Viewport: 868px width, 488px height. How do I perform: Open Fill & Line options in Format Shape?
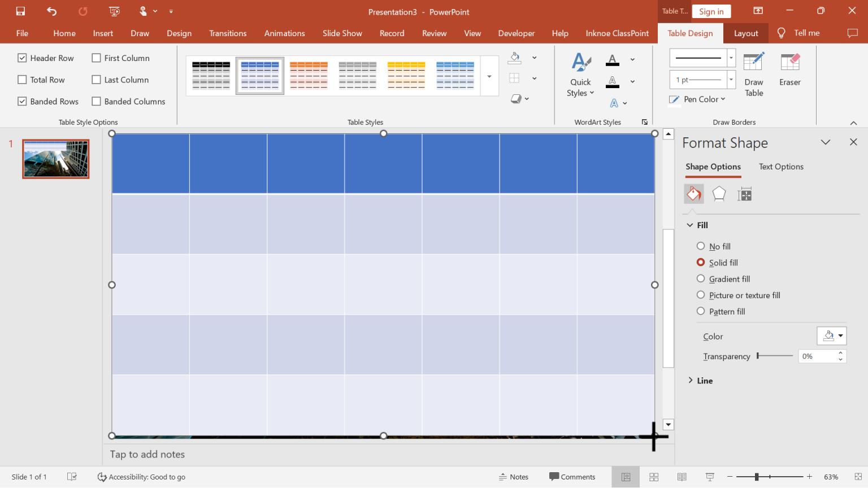(x=694, y=194)
